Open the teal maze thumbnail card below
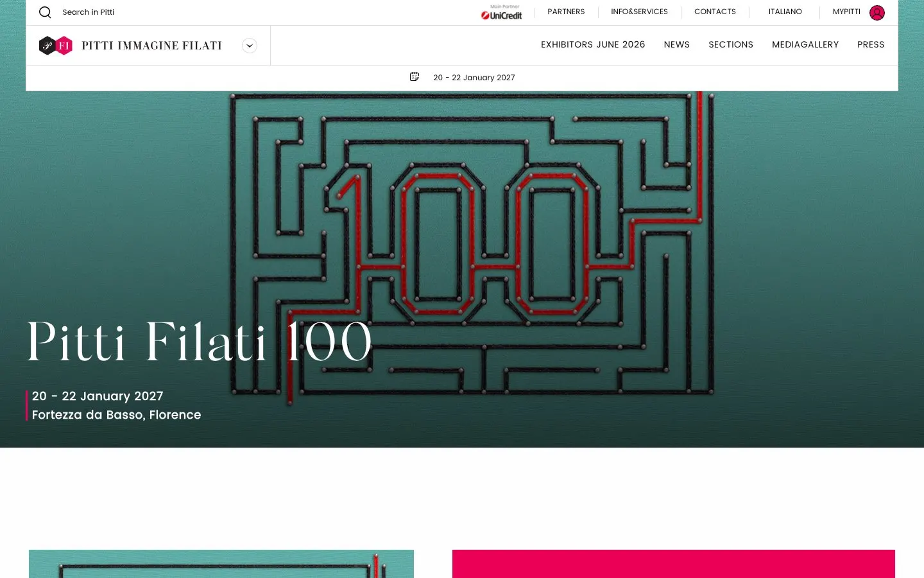The width and height of the screenshot is (924, 578). coord(221,564)
